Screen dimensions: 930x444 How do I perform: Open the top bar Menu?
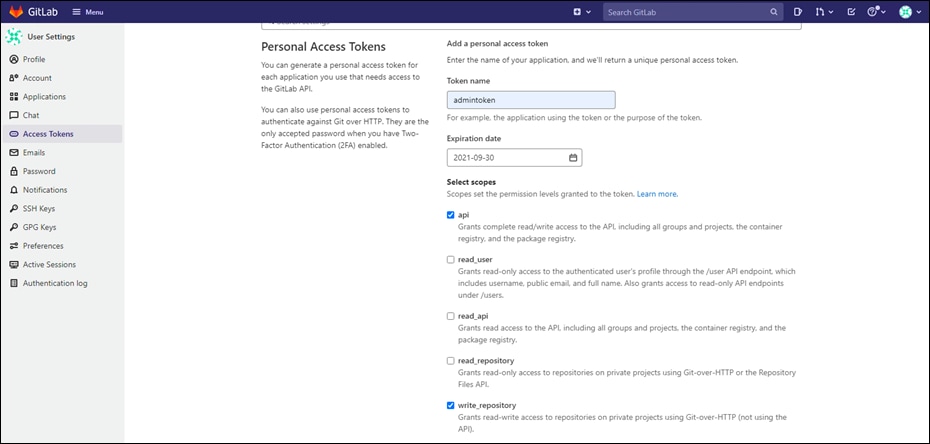[x=87, y=12]
